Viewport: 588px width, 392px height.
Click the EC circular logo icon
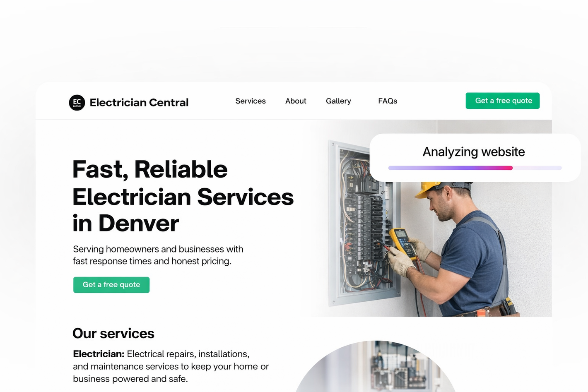point(77,103)
